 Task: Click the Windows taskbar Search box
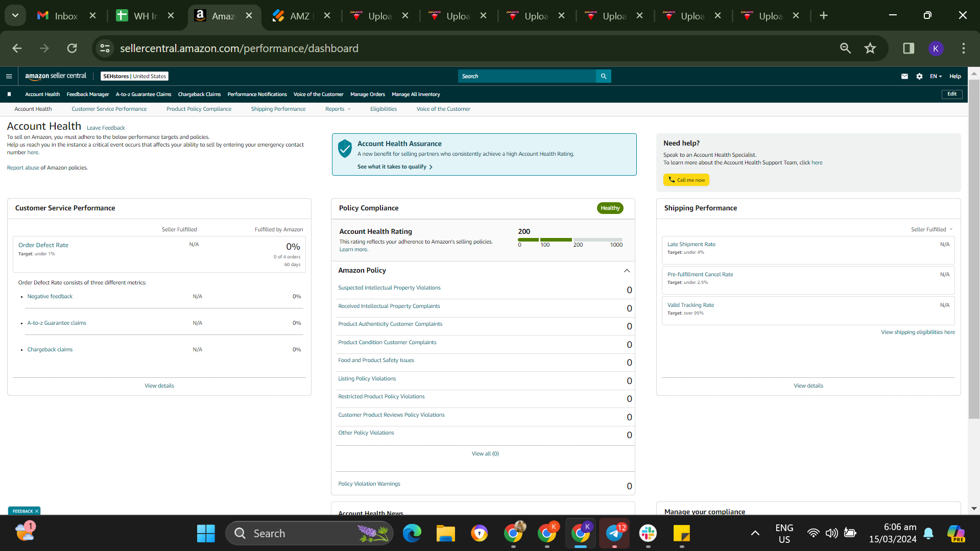point(309,534)
